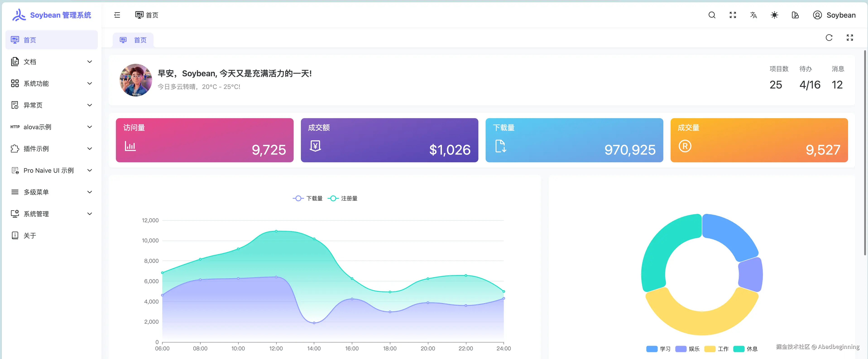Maximize tab content with expand icon
The height and width of the screenshot is (359, 868).
pos(850,38)
